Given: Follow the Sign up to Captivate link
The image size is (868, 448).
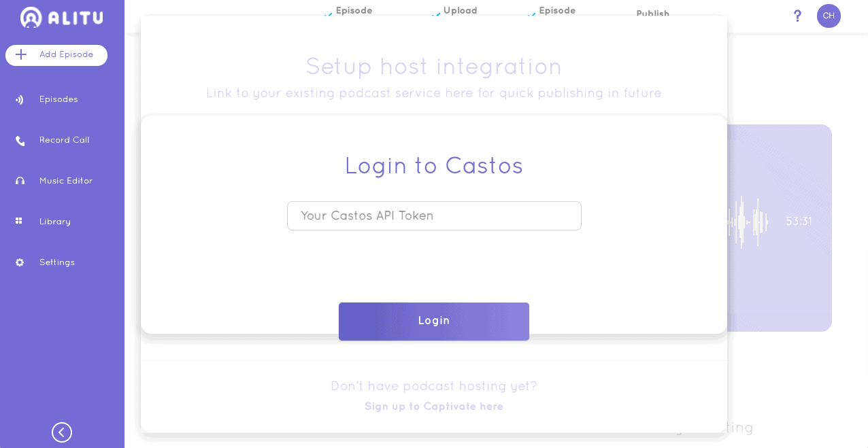Looking at the screenshot, I should point(434,407).
